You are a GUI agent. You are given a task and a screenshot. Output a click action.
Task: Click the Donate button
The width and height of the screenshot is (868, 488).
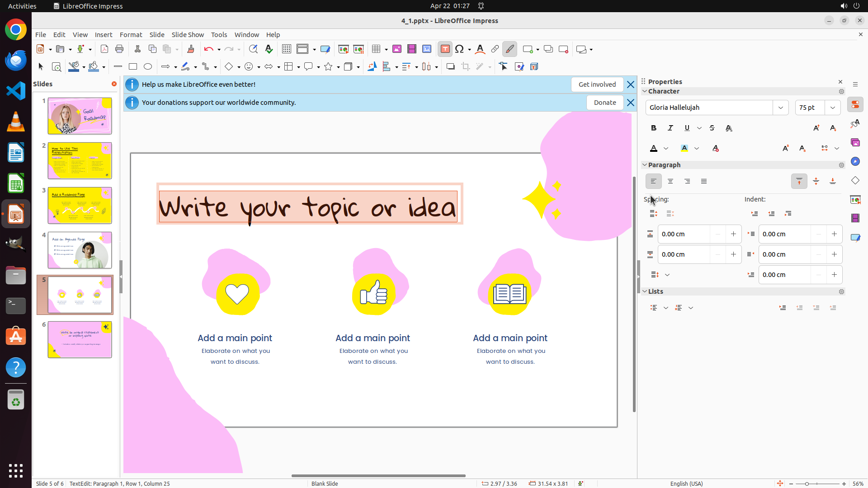click(605, 103)
